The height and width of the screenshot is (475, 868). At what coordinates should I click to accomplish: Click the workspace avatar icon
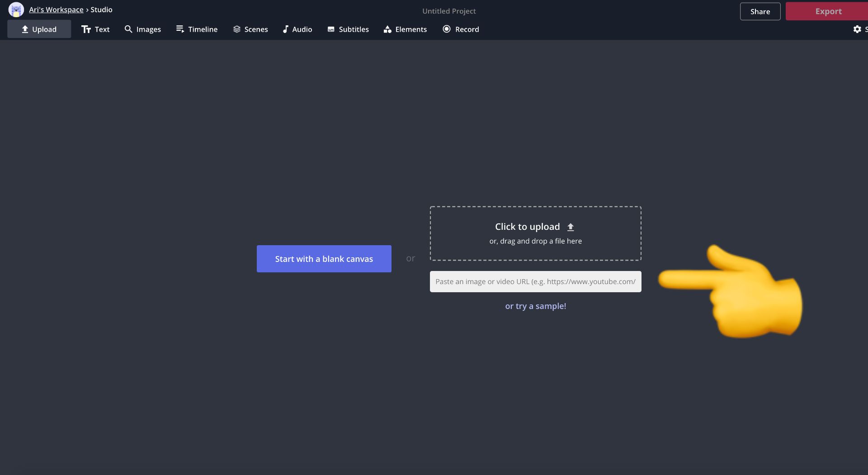(x=16, y=9)
